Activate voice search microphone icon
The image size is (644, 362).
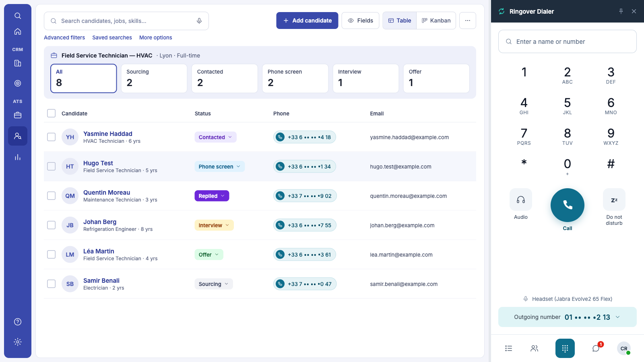(199, 21)
